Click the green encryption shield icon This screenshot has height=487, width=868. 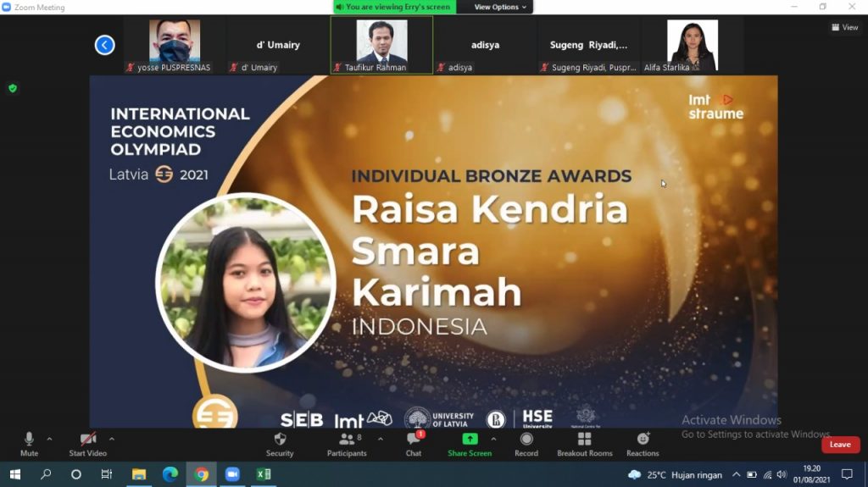(x=13, y=88)
